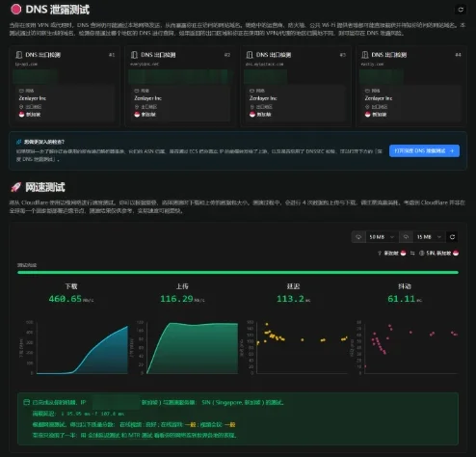Viewport: 476px width, 457px height.
Task: Click the download cloud icon before 50 MB
Action: click(358, 237)
